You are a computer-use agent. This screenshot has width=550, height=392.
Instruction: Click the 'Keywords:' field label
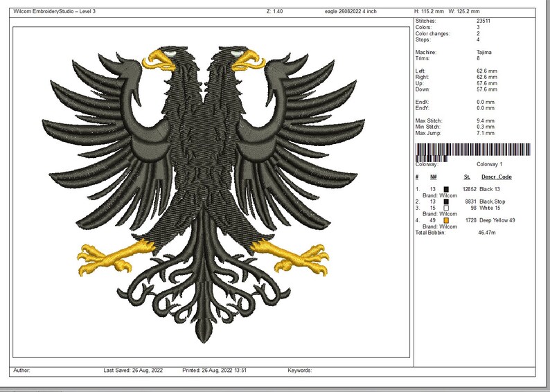click(299, 371)
